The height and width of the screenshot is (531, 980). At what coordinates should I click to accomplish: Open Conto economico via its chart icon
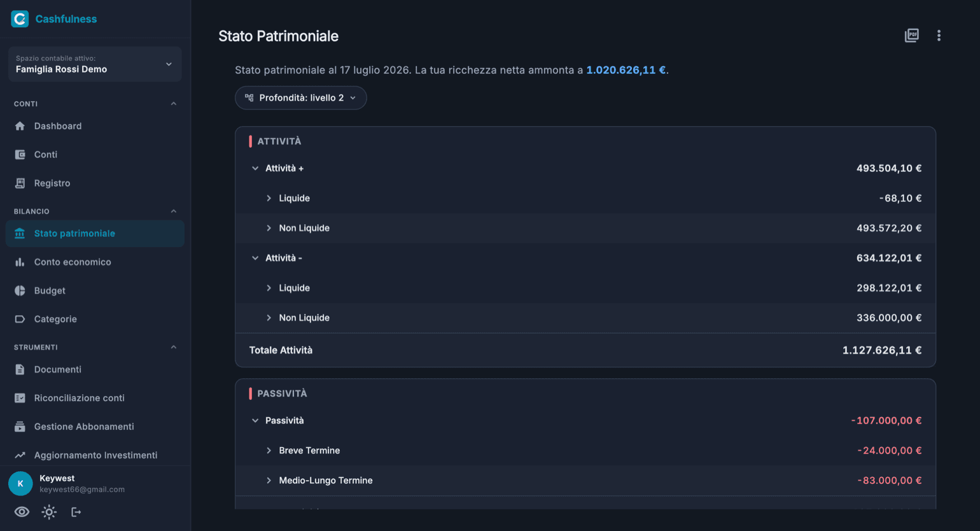[20, 262]
